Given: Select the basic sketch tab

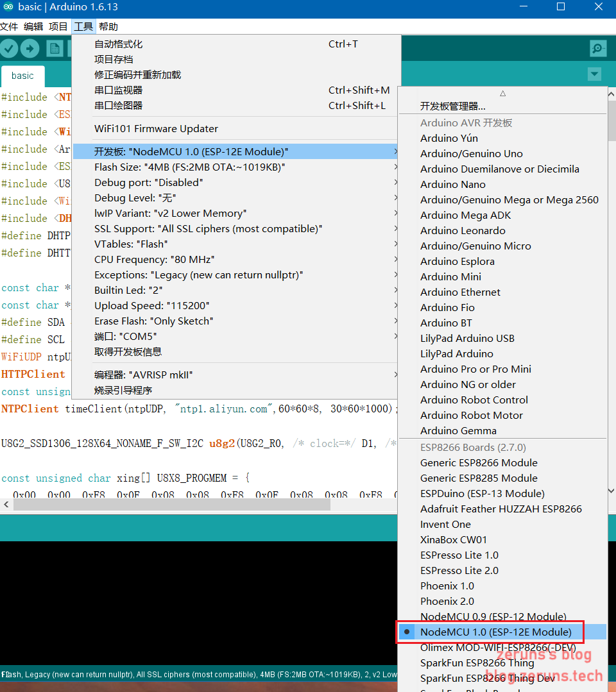Looking at the screenshot, I should (22, 76).
